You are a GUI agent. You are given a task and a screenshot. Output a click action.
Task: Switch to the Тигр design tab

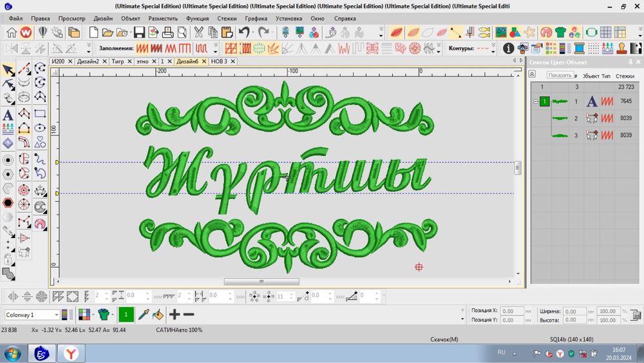[x=117, y=61]
